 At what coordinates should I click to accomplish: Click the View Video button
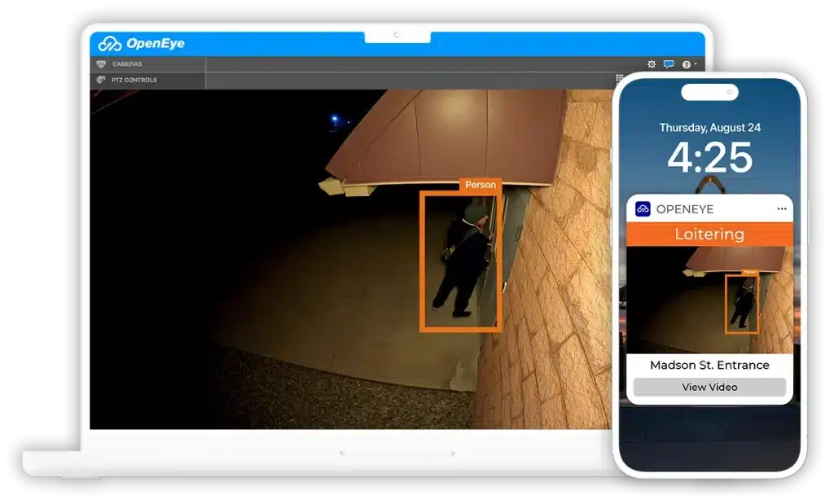[708, 387]
